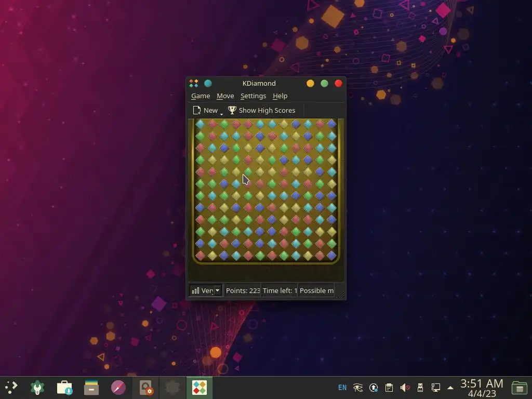Launch the pink compass browser icon
This screenshot has width=532, height=399.
point(118,388)
